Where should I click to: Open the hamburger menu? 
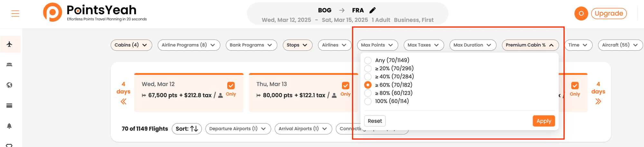[x=15, y=14]
